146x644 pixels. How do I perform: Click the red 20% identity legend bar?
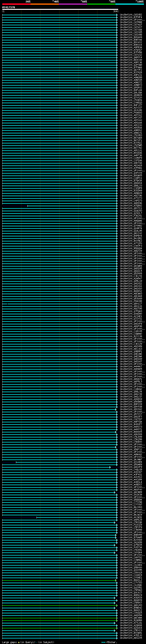click(16, 4)
